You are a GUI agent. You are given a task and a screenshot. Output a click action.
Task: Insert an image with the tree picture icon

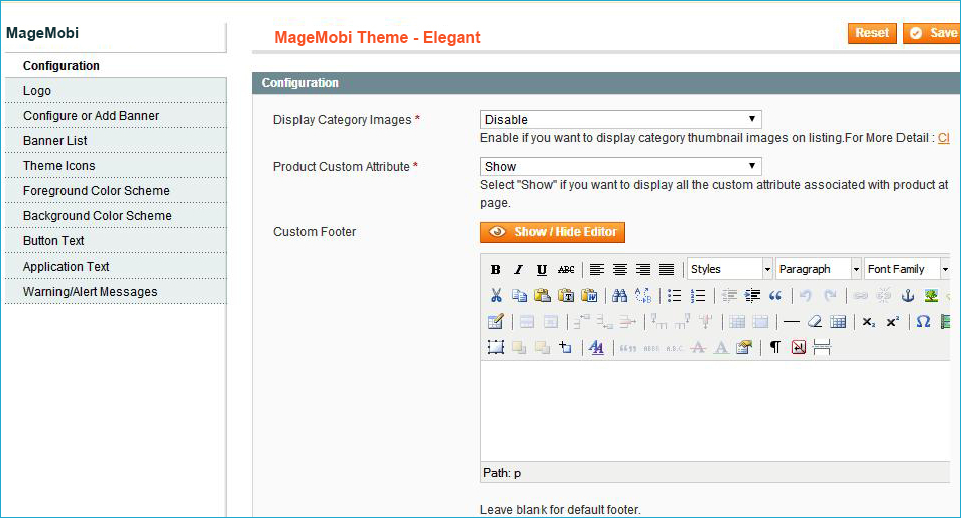[x=931, y=295]
